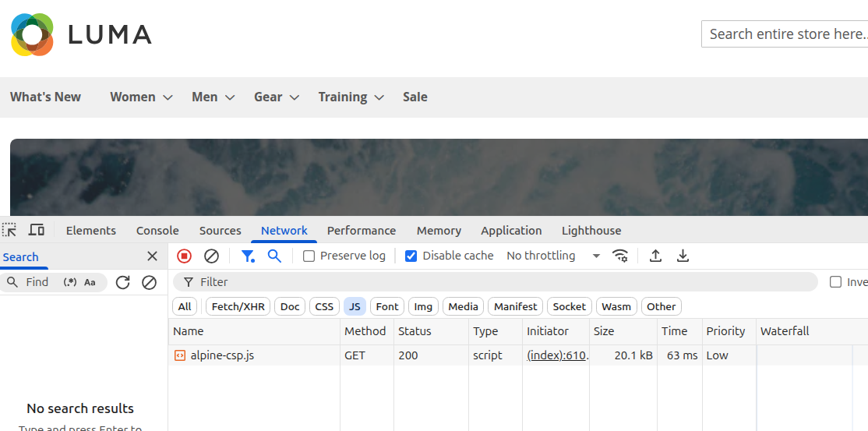Click the Luma logo
The image size is (868, 431).
tap(81, 34)
